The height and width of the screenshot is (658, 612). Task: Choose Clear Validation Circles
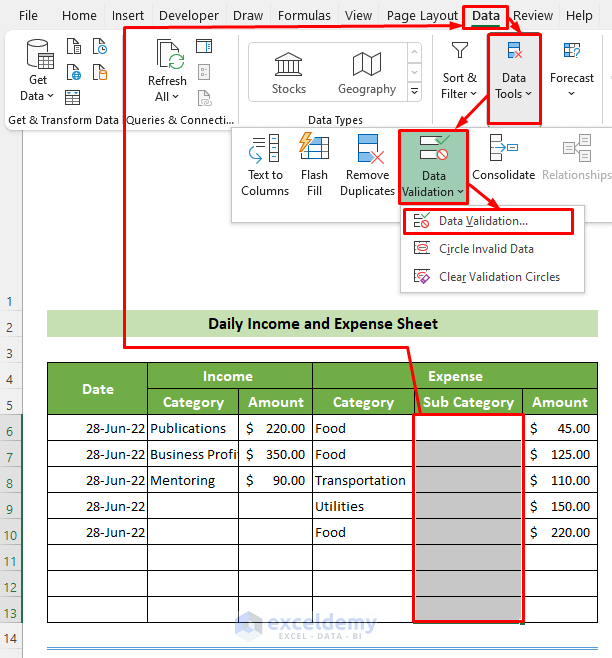492,277
